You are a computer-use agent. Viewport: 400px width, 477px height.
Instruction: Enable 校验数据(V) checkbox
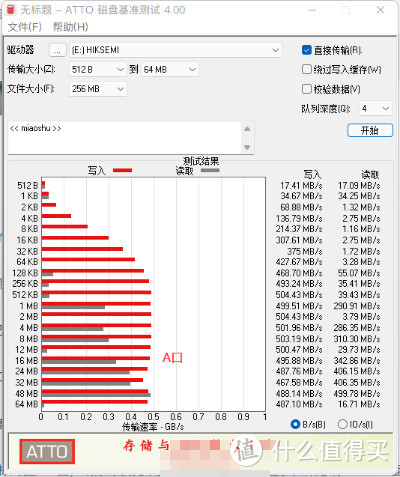306,89
